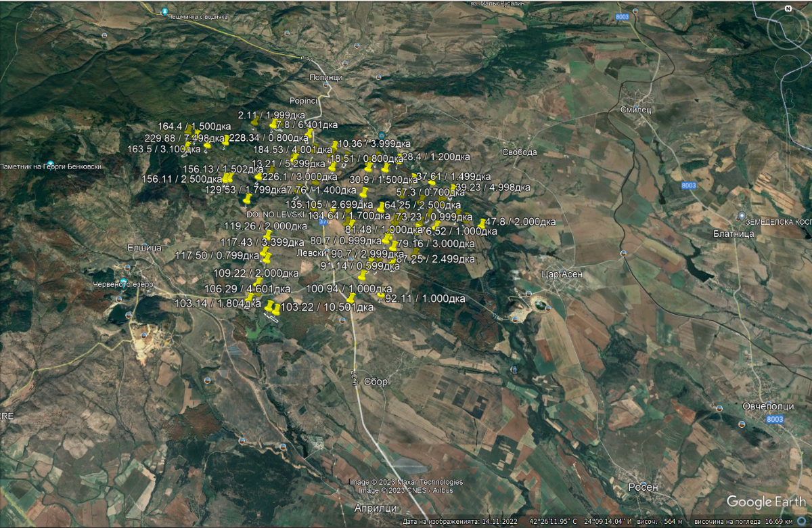Click the pin beside 228.34 / 0.800дка

225,141
